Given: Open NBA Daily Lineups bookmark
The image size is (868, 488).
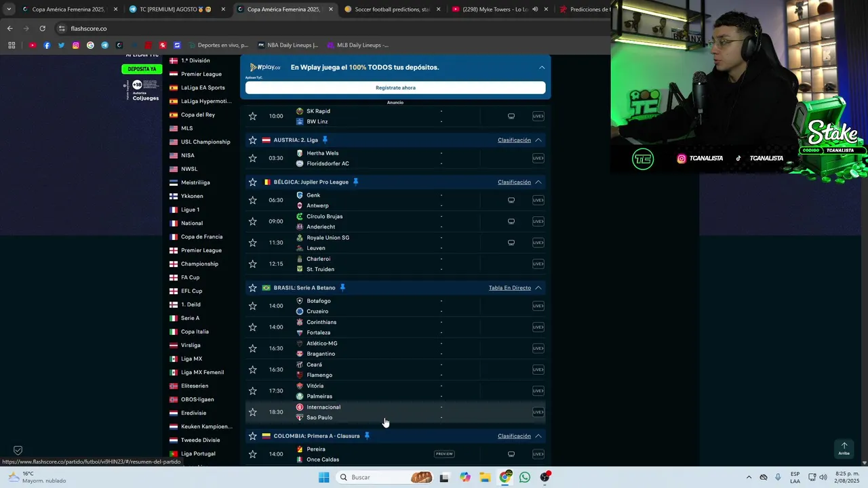Looking at the screenshot, I should pos(288,45).
